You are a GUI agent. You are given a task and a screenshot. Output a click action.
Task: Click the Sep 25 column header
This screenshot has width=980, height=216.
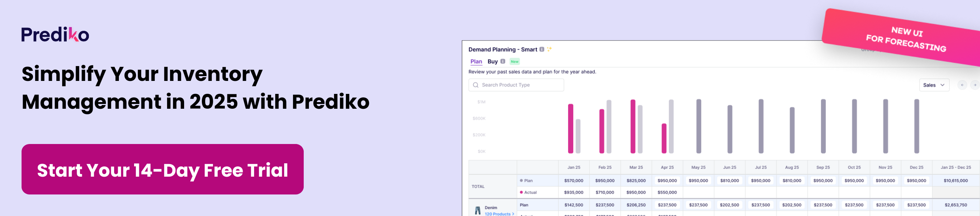(823, 167)
